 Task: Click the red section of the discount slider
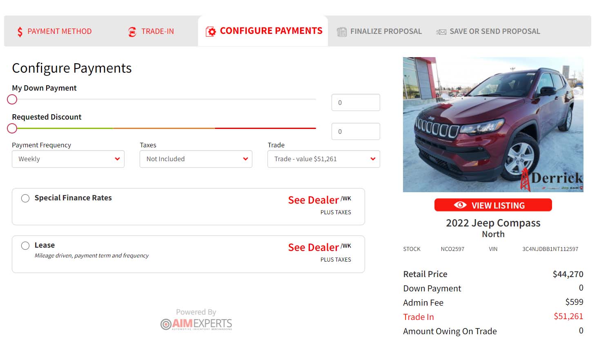265,129
